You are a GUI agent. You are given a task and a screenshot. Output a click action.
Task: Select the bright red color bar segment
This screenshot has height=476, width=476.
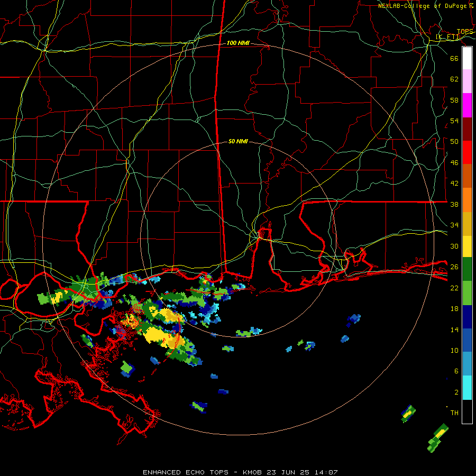tap(467, 152)
